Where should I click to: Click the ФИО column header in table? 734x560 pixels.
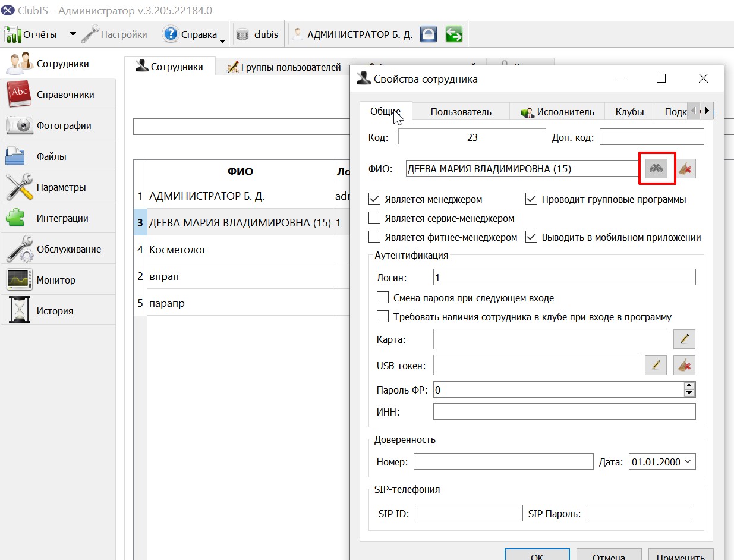[x=240, y=171]
